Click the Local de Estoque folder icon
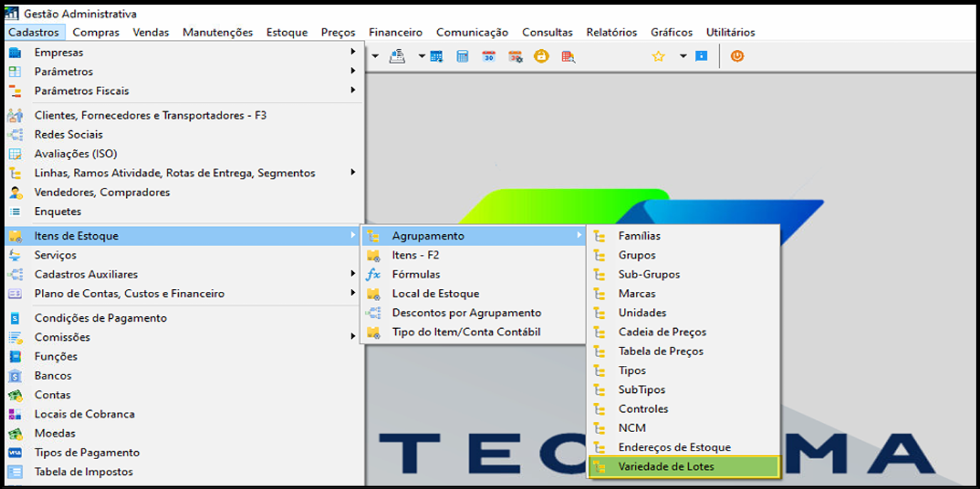 coord(373,293)
